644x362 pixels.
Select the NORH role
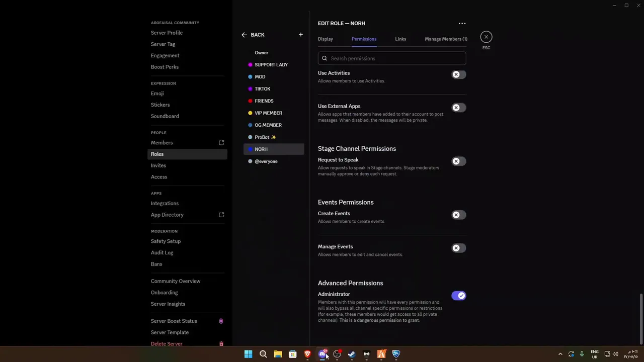point(274,149)
